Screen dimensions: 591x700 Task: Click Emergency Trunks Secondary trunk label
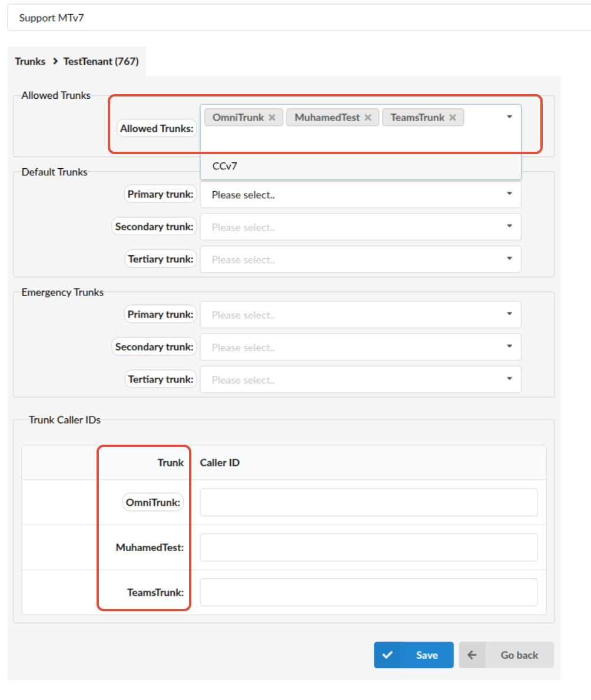(x=154, y=347)
